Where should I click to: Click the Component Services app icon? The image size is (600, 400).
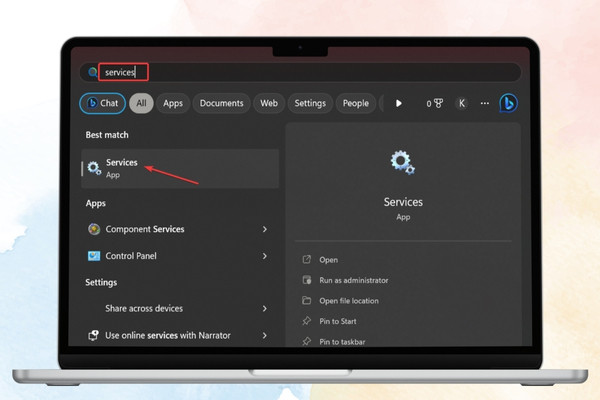tap(94, 229)
